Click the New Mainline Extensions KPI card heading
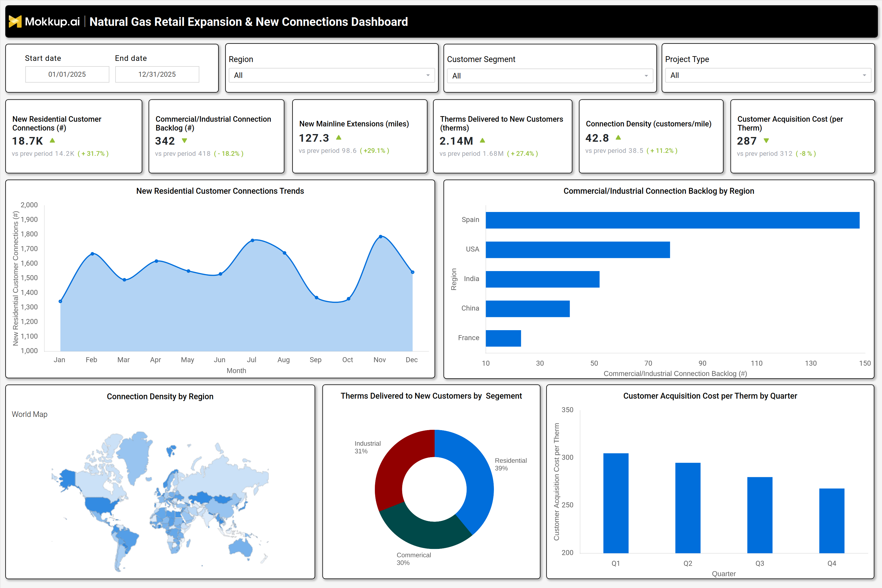This screenshot has width=882, height=588. tap(354, 124)
